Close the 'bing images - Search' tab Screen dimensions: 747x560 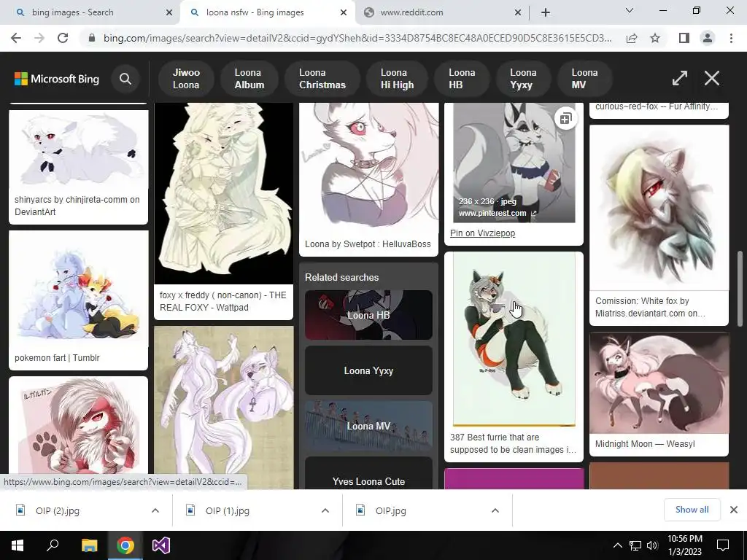click(x=169, y=12)
